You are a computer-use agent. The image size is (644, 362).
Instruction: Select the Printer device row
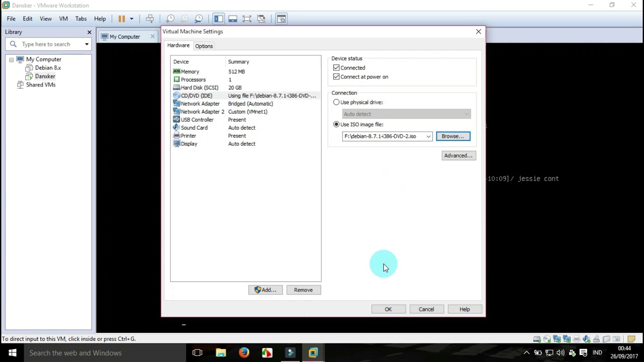click(x=246, y=136)
